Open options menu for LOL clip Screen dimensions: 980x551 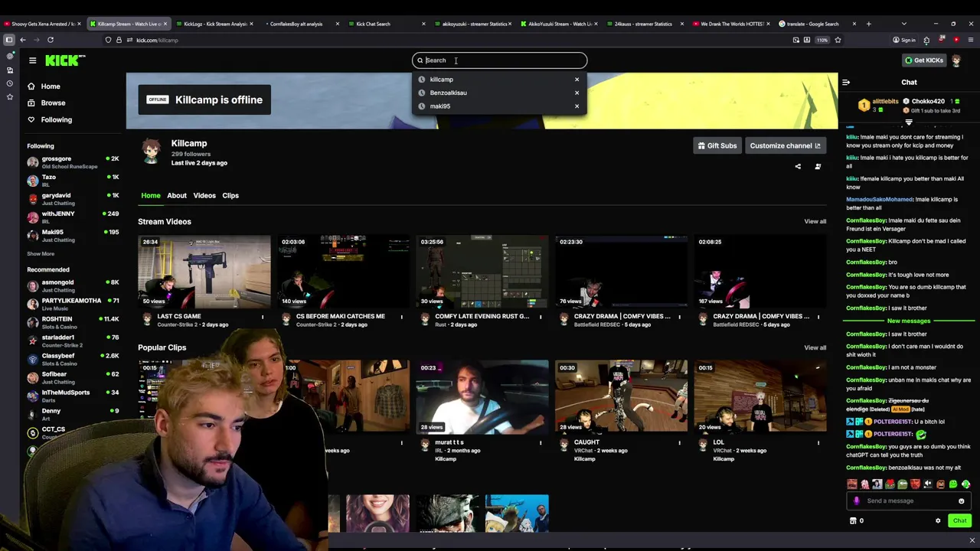pyautogui.click(x=818, y=443)
